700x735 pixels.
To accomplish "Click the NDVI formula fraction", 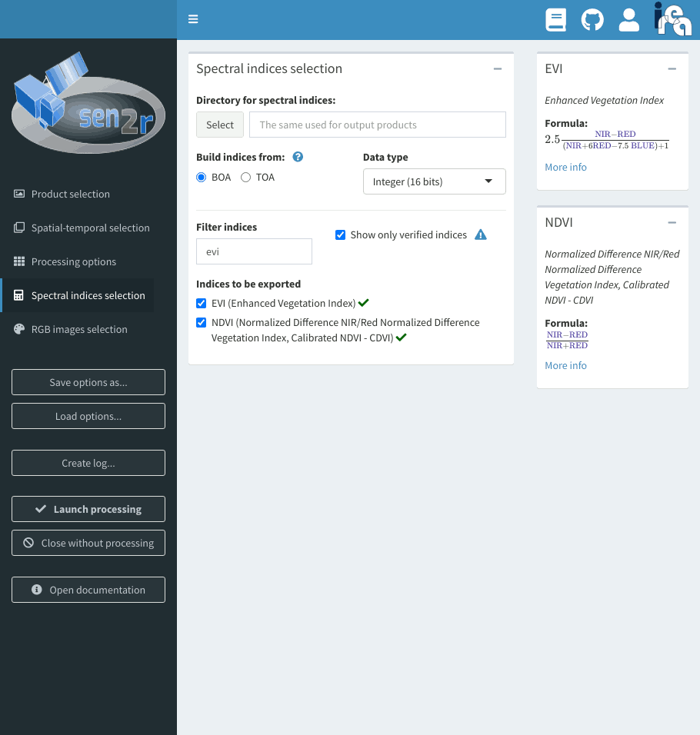I will tap(568, 340).
